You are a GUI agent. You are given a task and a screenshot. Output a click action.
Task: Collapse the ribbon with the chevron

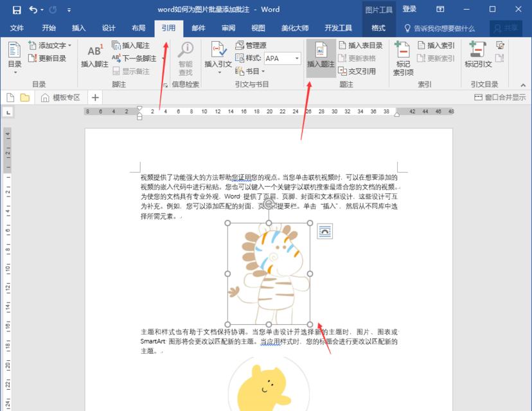pos(523,85)
